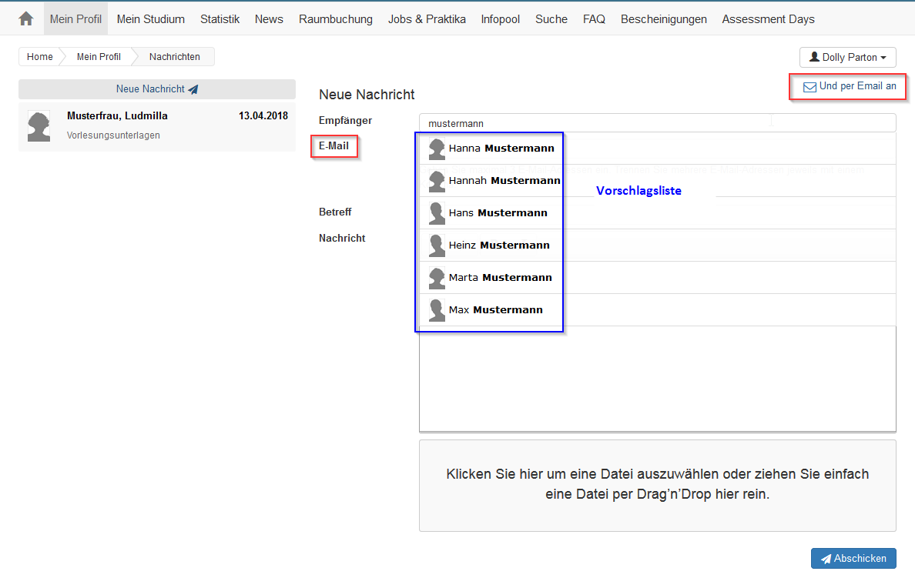Go to the Raumbuchung menu item
915x588 pixels.
(336, 19)
